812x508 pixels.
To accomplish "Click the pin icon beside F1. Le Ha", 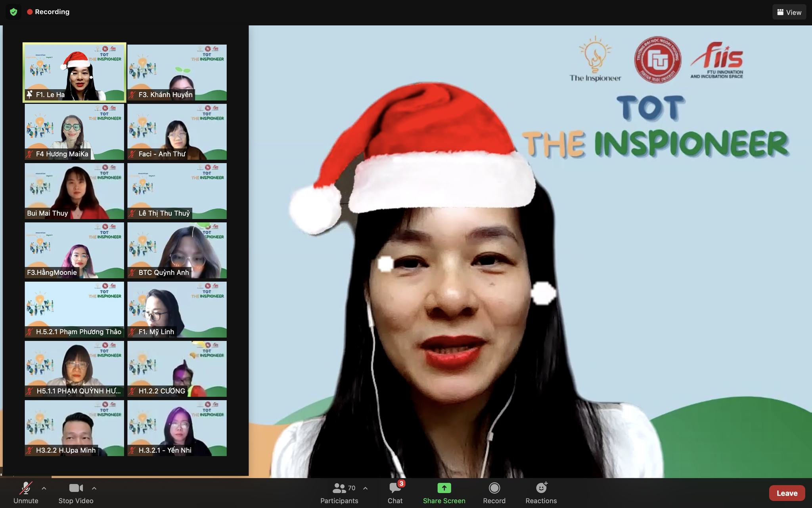I will (30, 94).
